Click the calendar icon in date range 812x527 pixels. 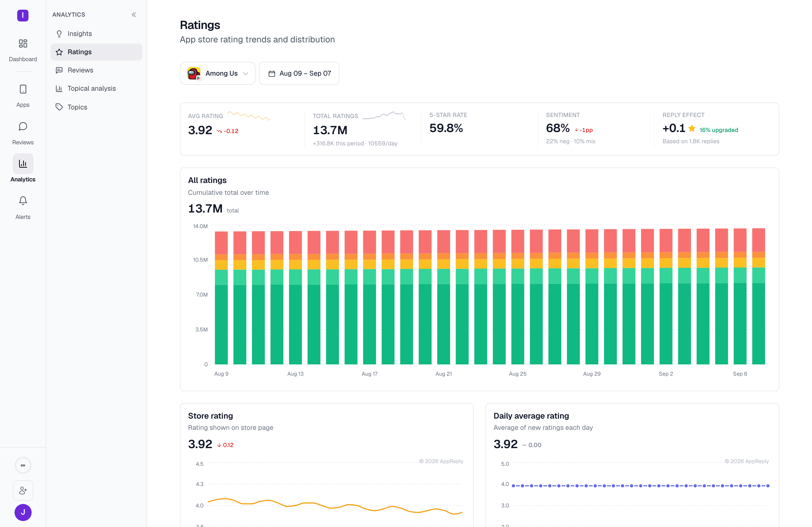pyautogui.click(x=271, y=74)
